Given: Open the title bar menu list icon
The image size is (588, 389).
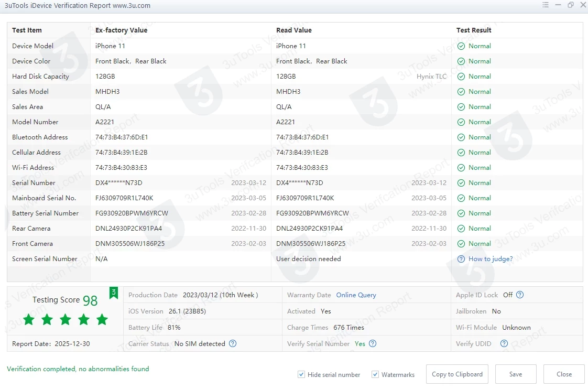Looking at the screenshot, I should [546, 5].
